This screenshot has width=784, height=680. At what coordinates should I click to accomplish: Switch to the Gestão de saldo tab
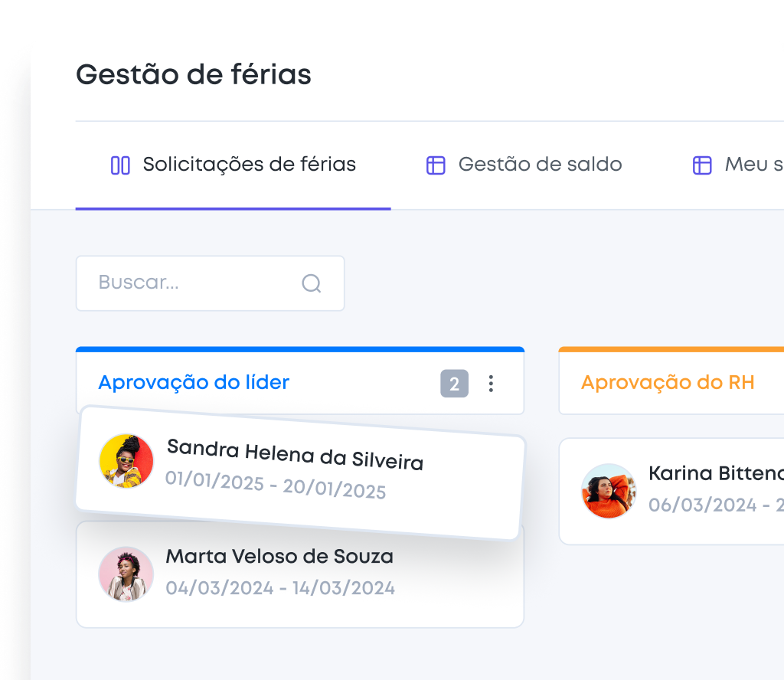pos(539,165)
